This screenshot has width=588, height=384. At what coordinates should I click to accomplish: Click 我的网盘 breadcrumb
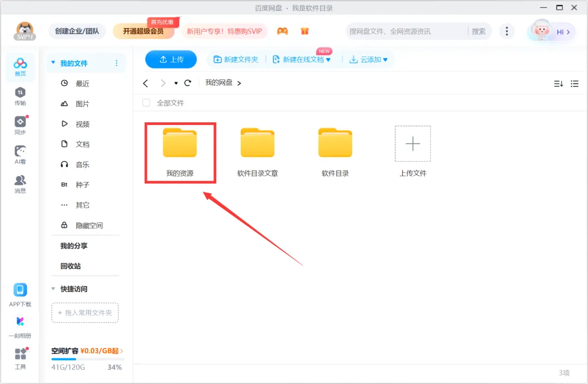[219, 83]
